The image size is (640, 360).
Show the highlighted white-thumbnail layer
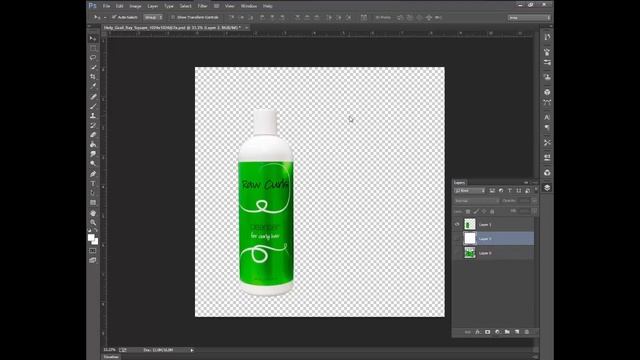tap(457, 239)
